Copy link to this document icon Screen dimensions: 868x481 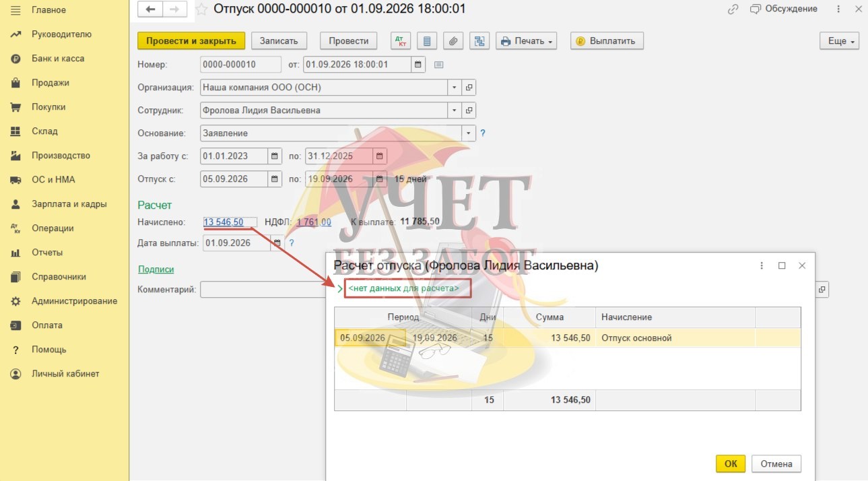tap(733, 9)
